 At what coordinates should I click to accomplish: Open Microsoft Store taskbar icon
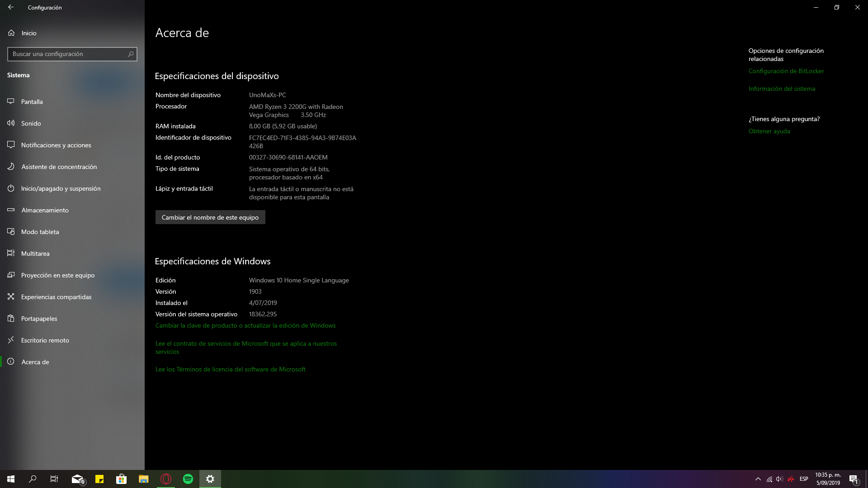click(121, 479)
